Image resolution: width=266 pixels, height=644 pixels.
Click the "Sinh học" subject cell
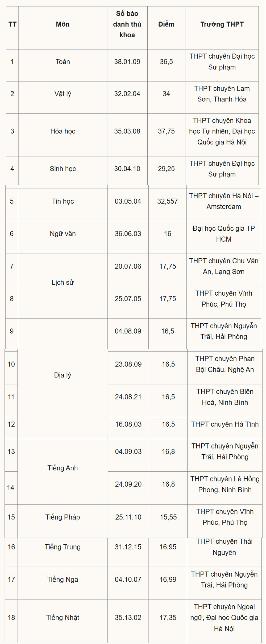coord(63,169)
